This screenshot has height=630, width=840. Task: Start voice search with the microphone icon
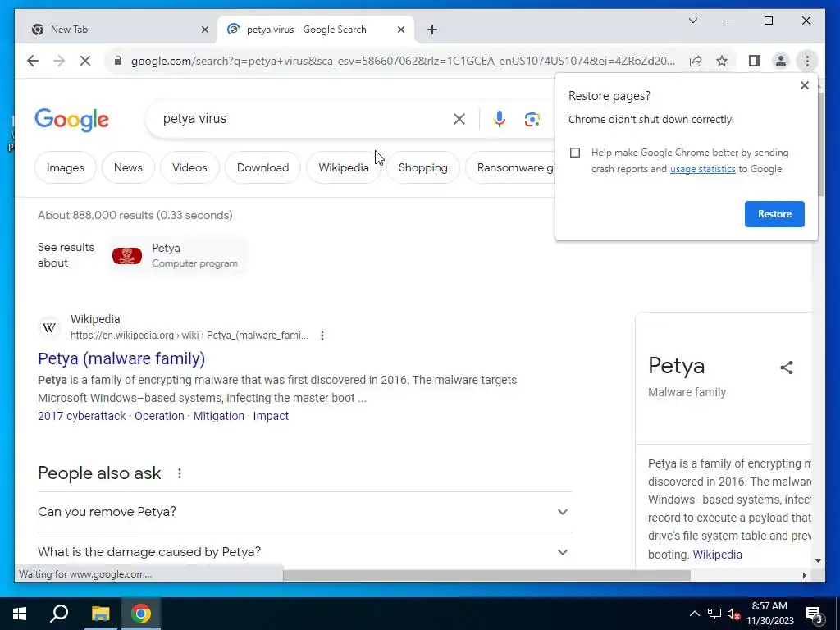coord(500,119)
